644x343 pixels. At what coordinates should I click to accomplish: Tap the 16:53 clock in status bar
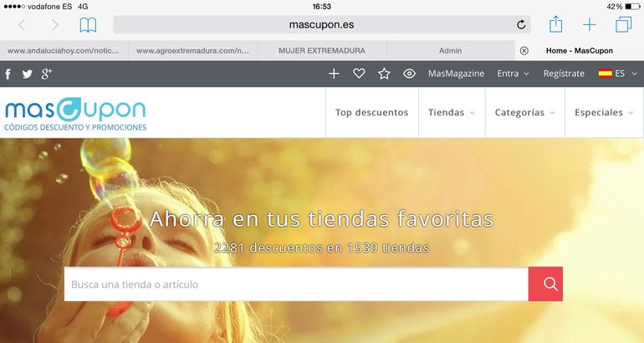(322, 7)
